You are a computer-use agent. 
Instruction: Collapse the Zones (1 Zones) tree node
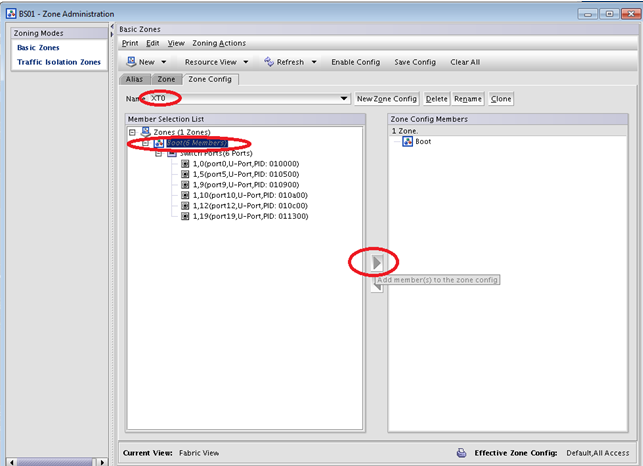(x=132, y=131)
